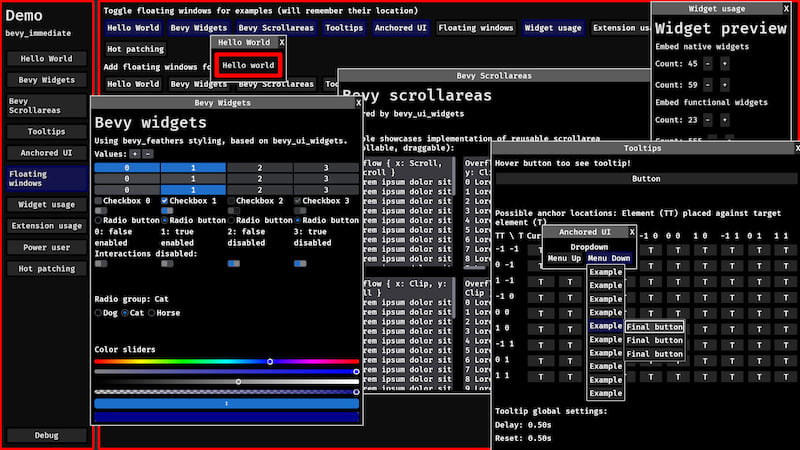This screenshot has width=800, height=450.
Task: Click the 'Hello world' button in Hello World window
Action: (248, 65)
